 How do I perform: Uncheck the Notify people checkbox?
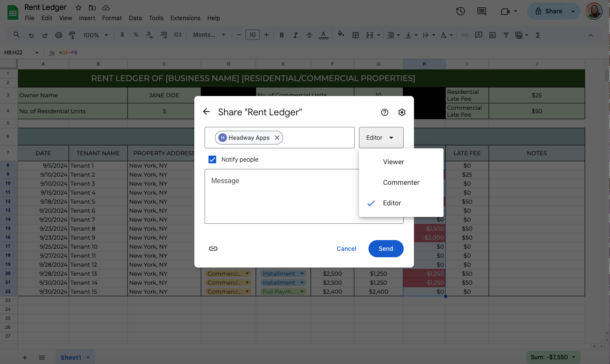tap(212, 159)
